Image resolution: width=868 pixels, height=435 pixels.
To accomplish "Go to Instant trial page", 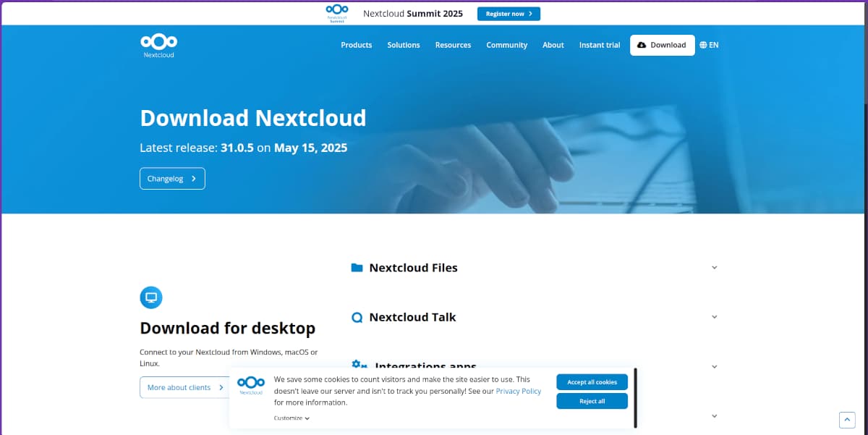I will click(600, 45).
